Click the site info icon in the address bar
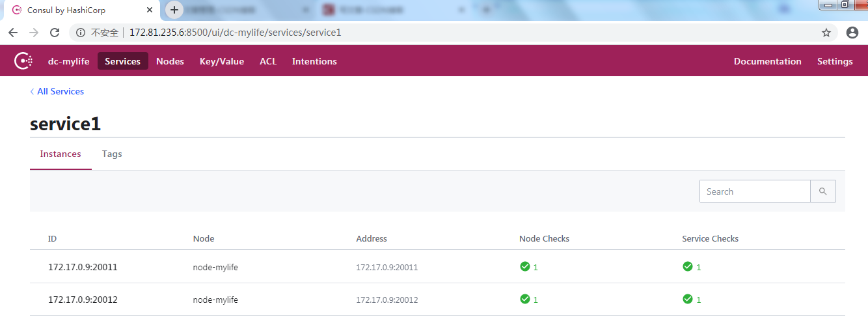The image size is (868, 323). click(81, 33)
